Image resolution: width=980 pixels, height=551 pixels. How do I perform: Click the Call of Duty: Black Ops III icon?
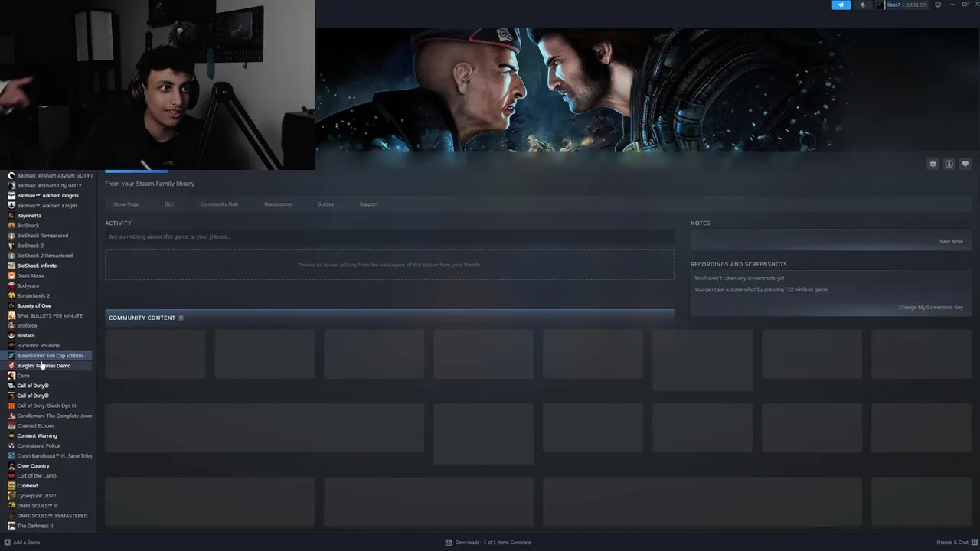11,406
